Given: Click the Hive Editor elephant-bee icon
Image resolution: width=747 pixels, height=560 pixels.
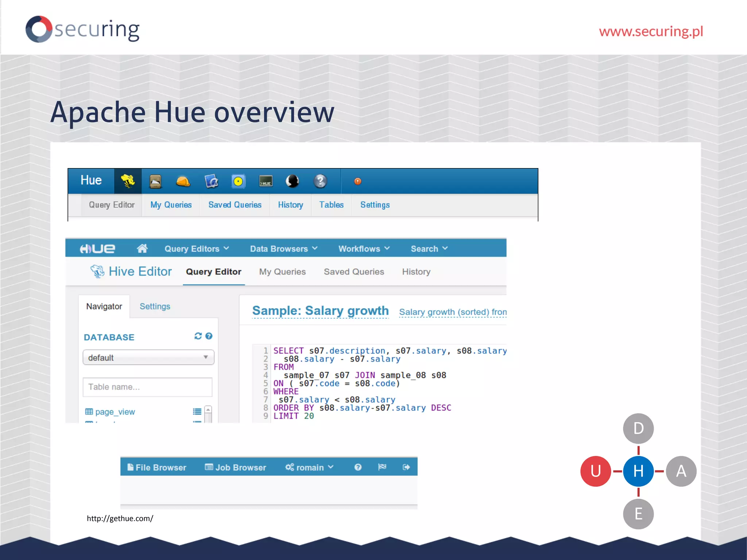Looking at the screenshot, I should click(x=97, y=271).
